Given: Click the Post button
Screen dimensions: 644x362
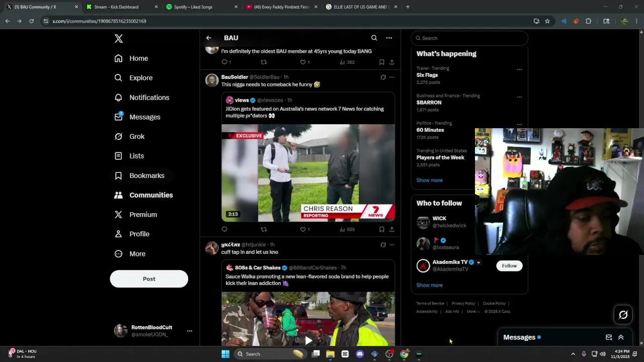Looking at the screenshot, I should pyautogui.click(x=149, y=279).
